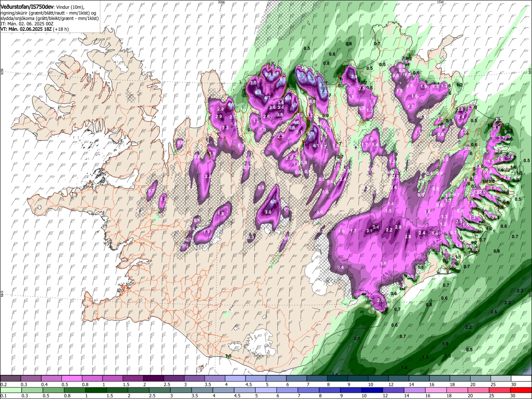Click the light lavender top swatch between 4 and 4.5
Viewport: 532px width, 399px height.
[x=235, y=379]
